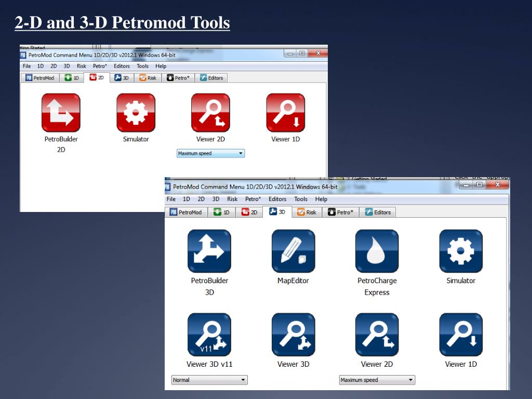Minimize the 3D PetroMod window

466,185
